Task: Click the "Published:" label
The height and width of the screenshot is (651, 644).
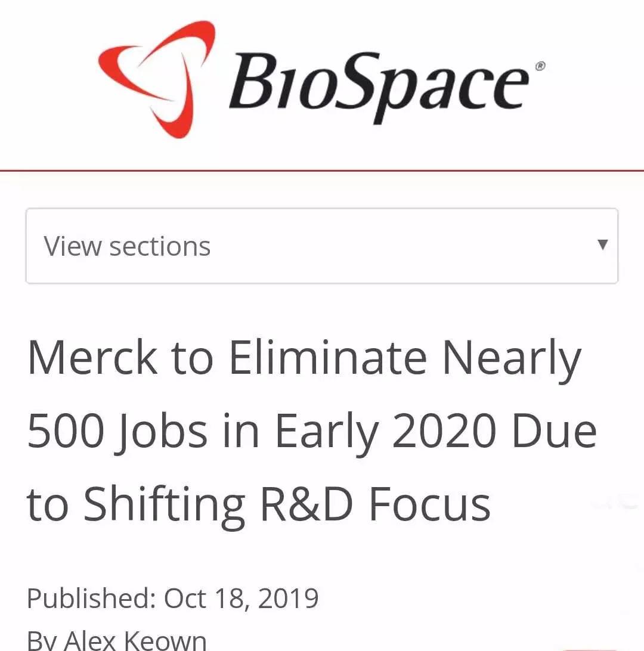Action: 91,599
